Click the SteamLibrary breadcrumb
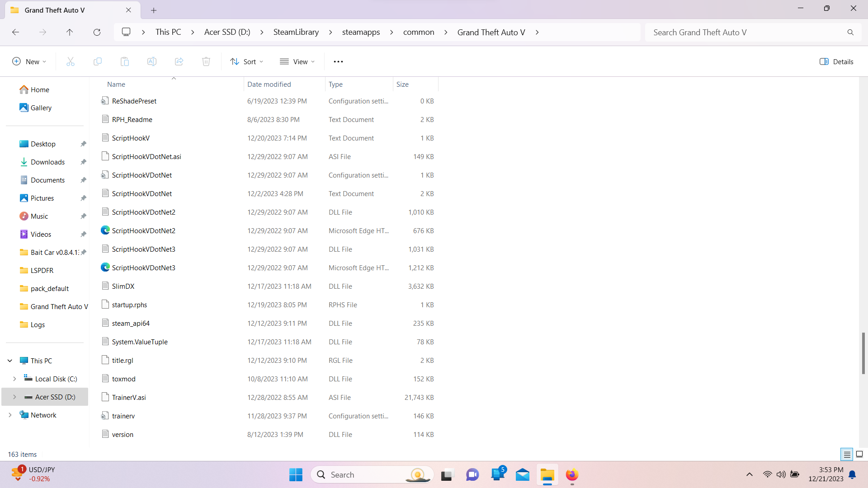This screenshot has width=868, height=488. click(296, 32)
